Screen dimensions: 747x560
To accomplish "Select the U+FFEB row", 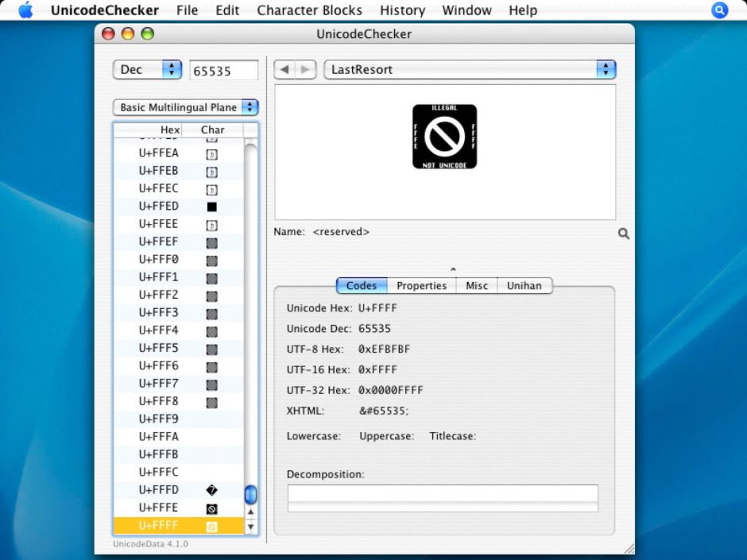I will (179, 171).
